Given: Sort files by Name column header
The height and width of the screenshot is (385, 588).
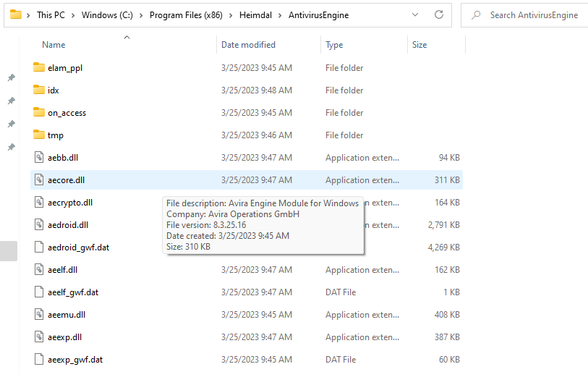Looking at the screenshot, I should tap(54, 45).
